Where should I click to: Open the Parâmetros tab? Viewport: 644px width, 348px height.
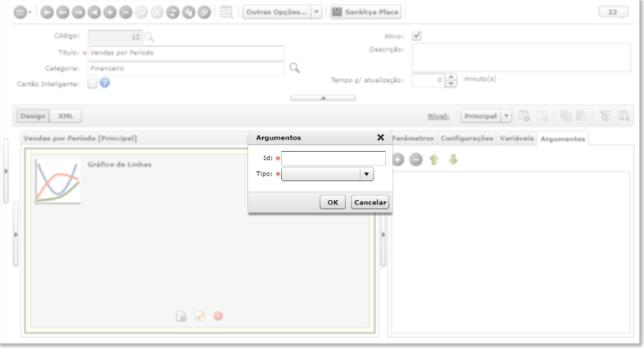click(x=413, y=138)
